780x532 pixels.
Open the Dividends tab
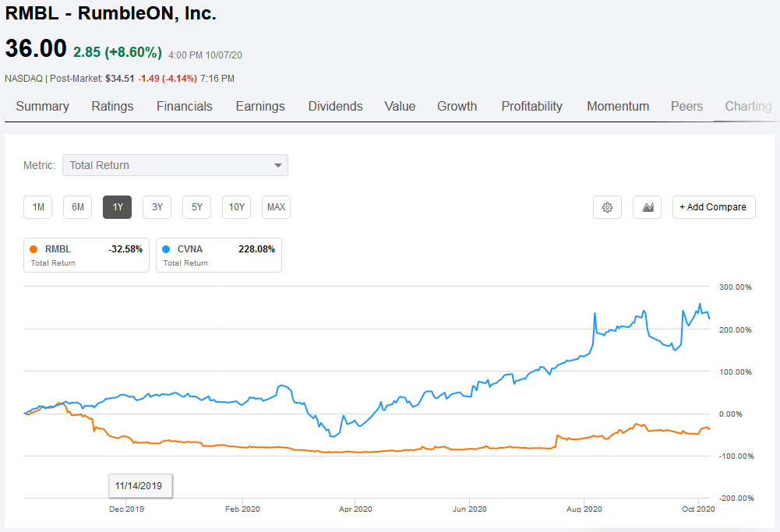pyautogui.click(x=335, y=107)
